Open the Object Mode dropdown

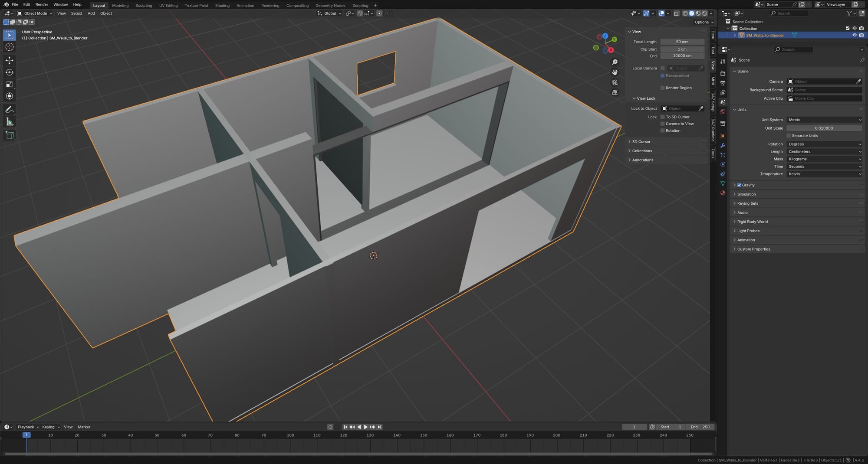pos(35,13)
